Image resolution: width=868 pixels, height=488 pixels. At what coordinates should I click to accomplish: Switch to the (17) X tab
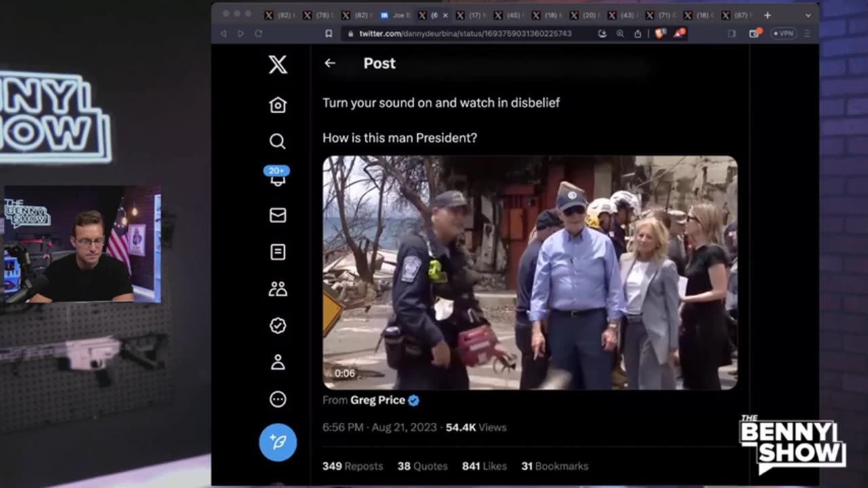[x=471, y=15]
